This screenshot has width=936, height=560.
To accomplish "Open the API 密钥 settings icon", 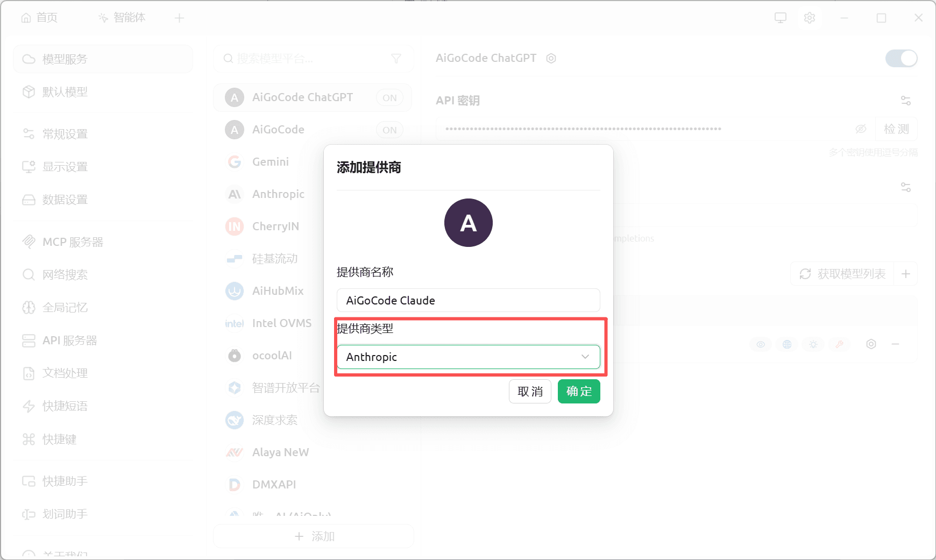I will pos(906,101).
